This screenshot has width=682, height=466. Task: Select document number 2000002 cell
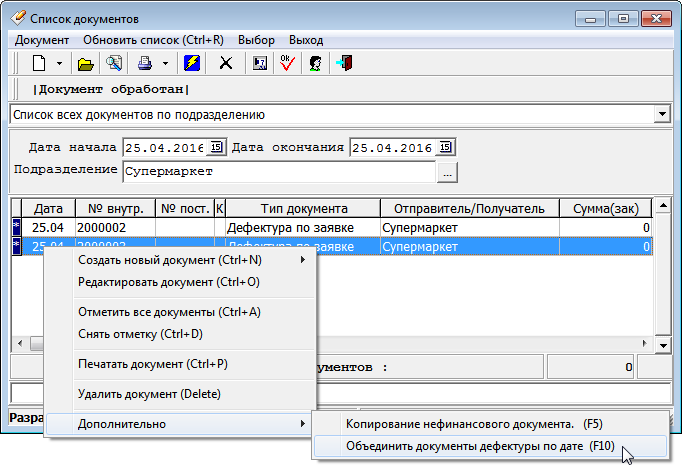pyautogui.click(x=115, y=228)
